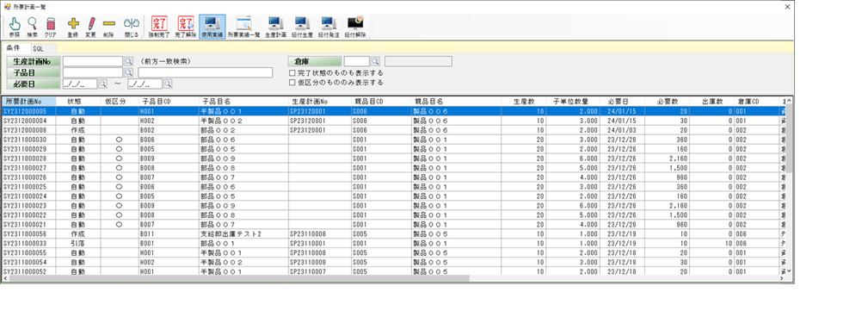868x317 pixels.
Task: Focus the 倉庫 code input field
Action: tap(356, 61)
